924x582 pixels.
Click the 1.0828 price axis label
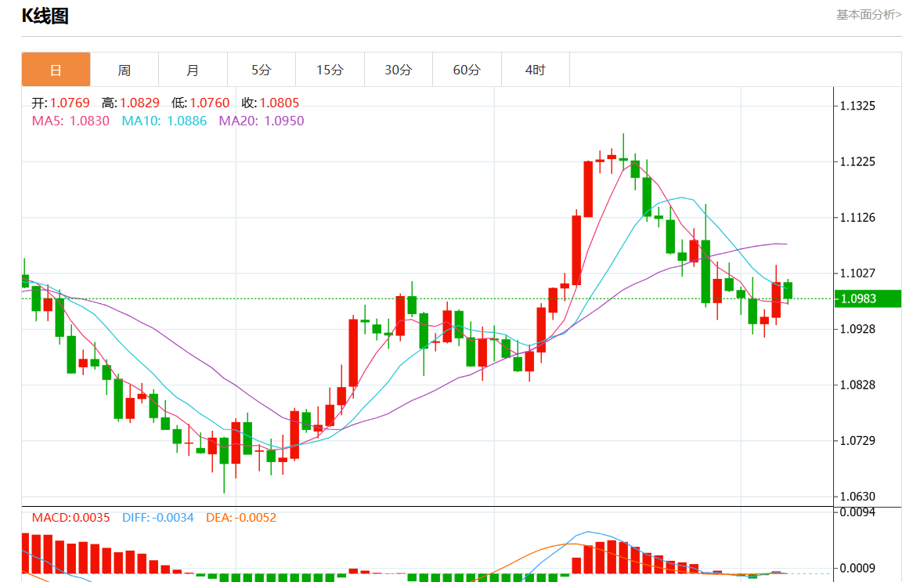click(857, 385)
